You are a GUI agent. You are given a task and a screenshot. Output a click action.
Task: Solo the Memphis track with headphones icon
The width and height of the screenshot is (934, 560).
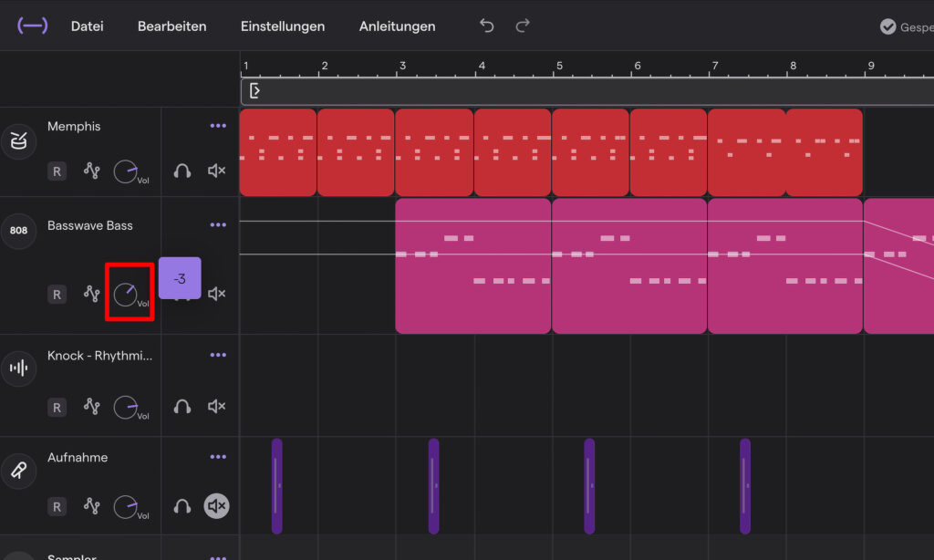pos(182,171)
